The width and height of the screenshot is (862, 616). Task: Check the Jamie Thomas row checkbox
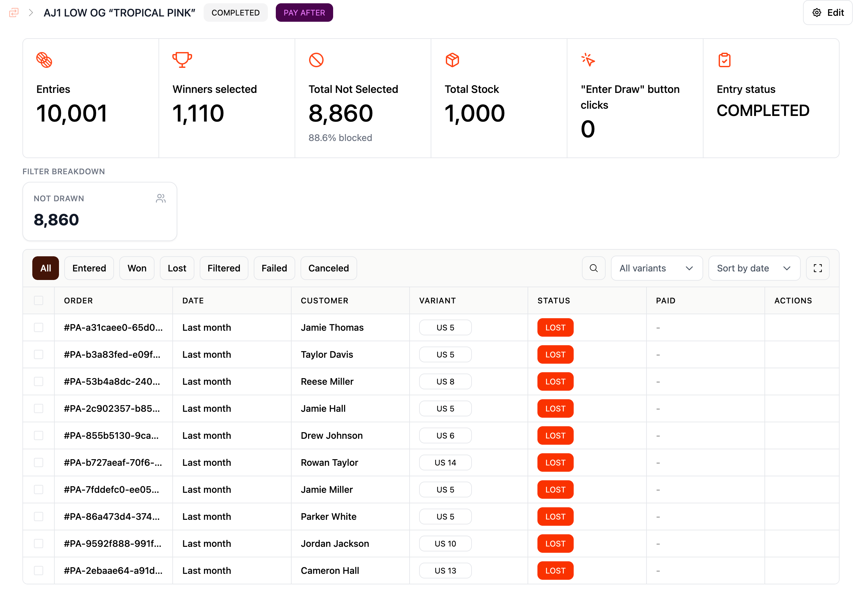click(38, 327)
